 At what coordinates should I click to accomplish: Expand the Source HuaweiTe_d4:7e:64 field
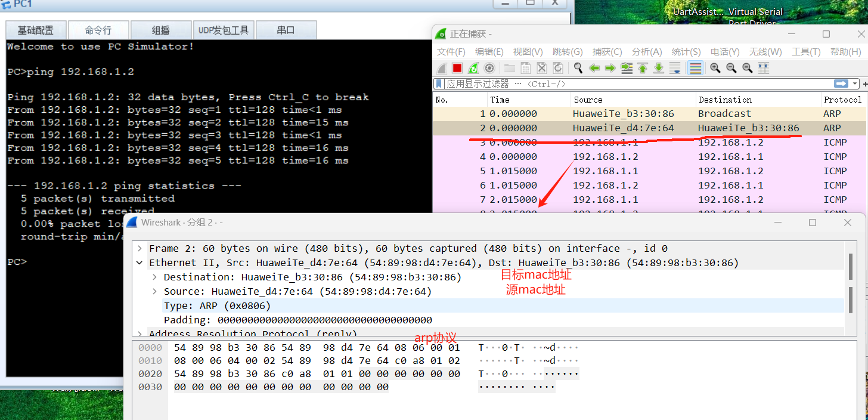tap(154, 291)
